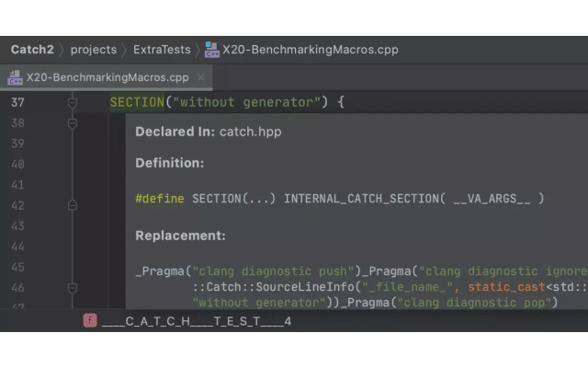This screenshot has height=368, width=588.
Task: Click the SECTION macro on line 37
Action: [137, 102]
